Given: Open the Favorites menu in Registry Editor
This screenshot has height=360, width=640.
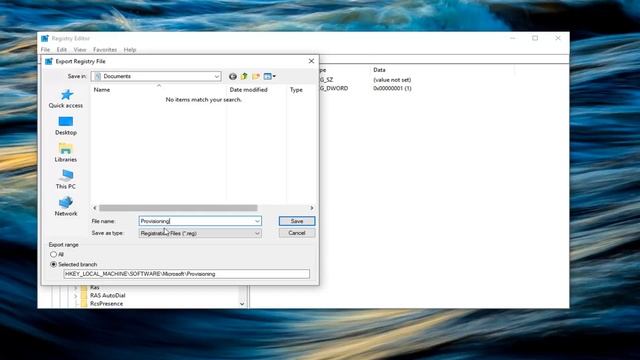Looking at the screenshot, I should [x=105, y=50].
